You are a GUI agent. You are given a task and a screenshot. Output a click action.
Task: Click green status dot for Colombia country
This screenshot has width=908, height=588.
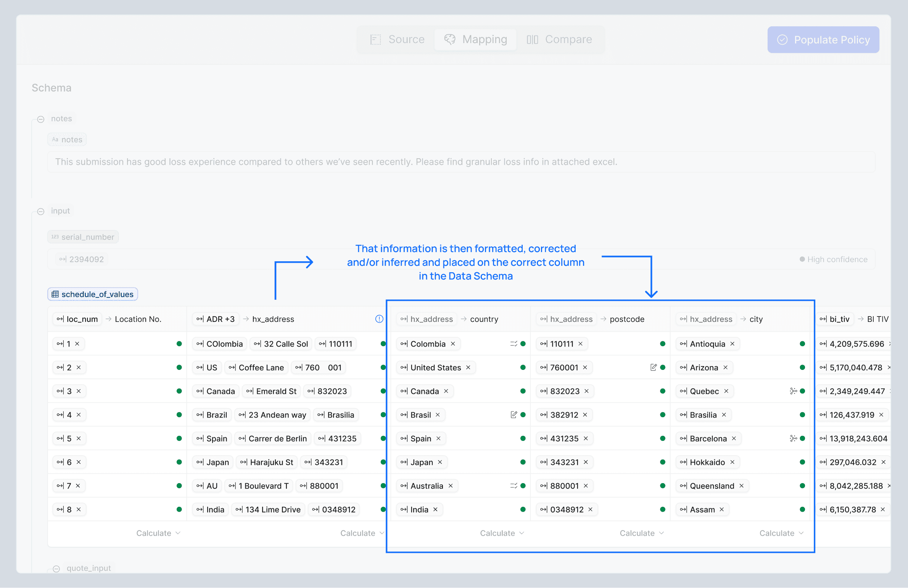[523, 344]
